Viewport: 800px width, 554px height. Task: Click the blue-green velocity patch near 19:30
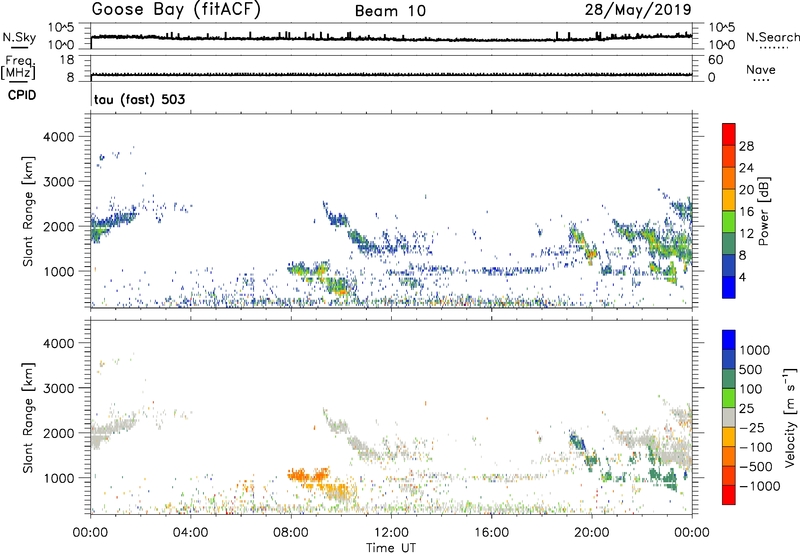point(578,442)
